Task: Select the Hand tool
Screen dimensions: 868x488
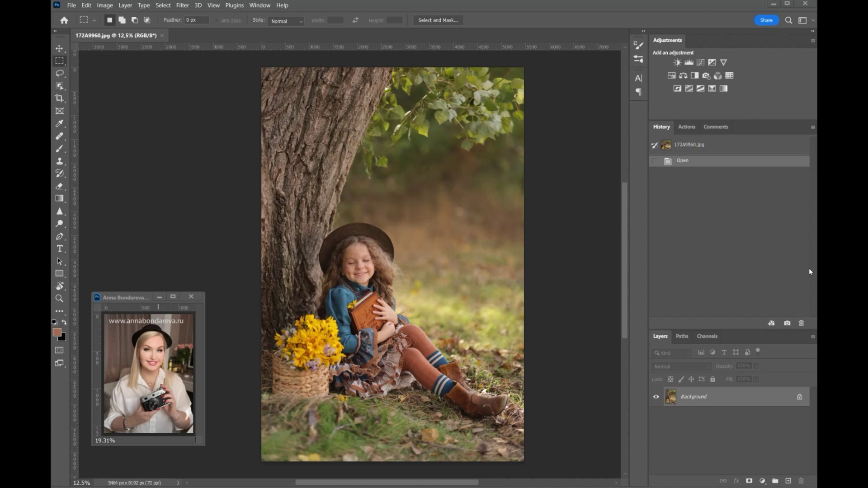Action: point(59,286)
